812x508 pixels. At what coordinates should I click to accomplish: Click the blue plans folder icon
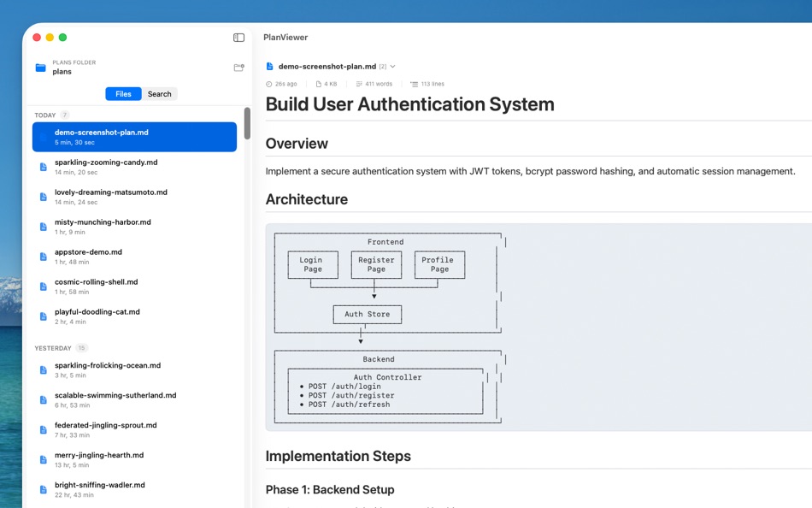[40, 68]
